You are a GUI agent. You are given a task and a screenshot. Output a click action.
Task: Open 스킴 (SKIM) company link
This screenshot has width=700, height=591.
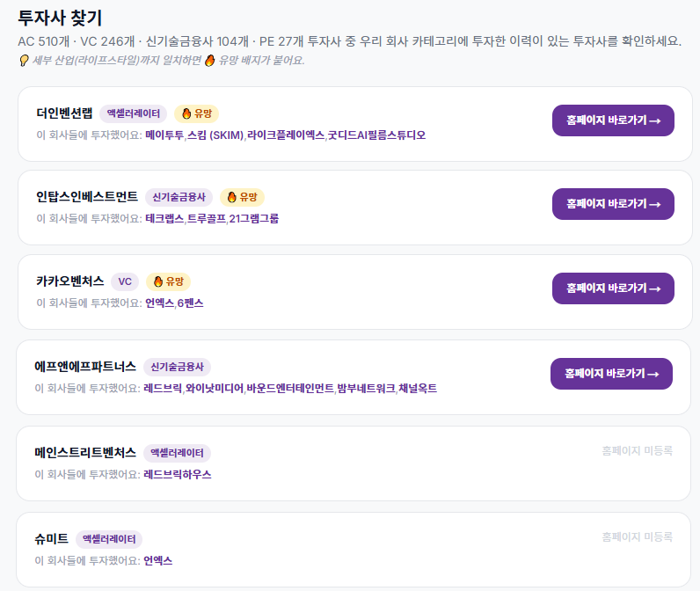click(215, 135)
